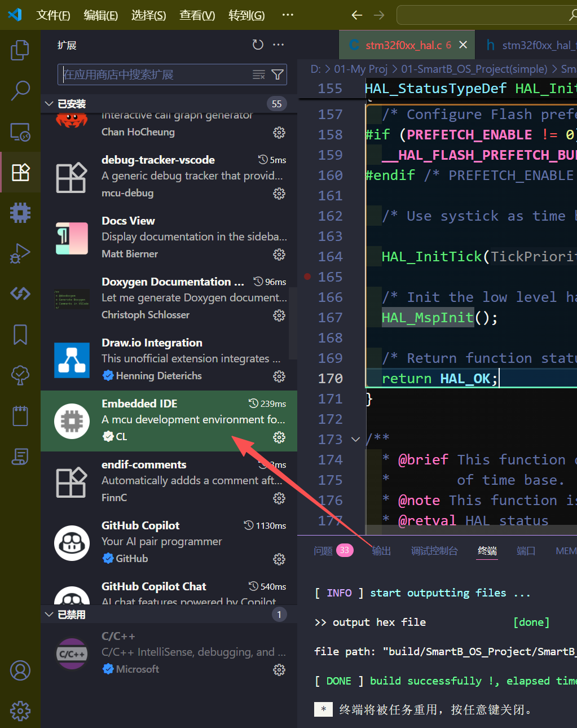Image resolution: width=577 pixels, height=728 pixels.
Task: Open Accounts icon in activity bar
Action: pos(20,670)
